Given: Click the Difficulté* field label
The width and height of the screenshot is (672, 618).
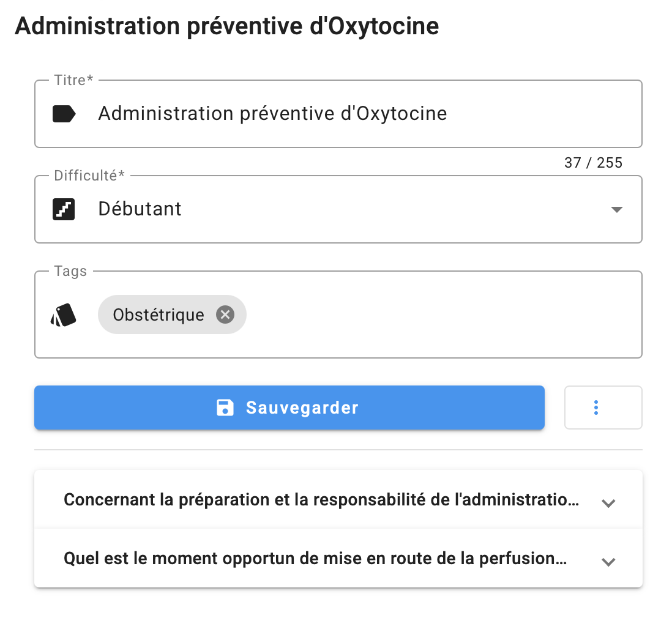Looking at the screenshot, I should pyautogui.click(x=89, y=176).
